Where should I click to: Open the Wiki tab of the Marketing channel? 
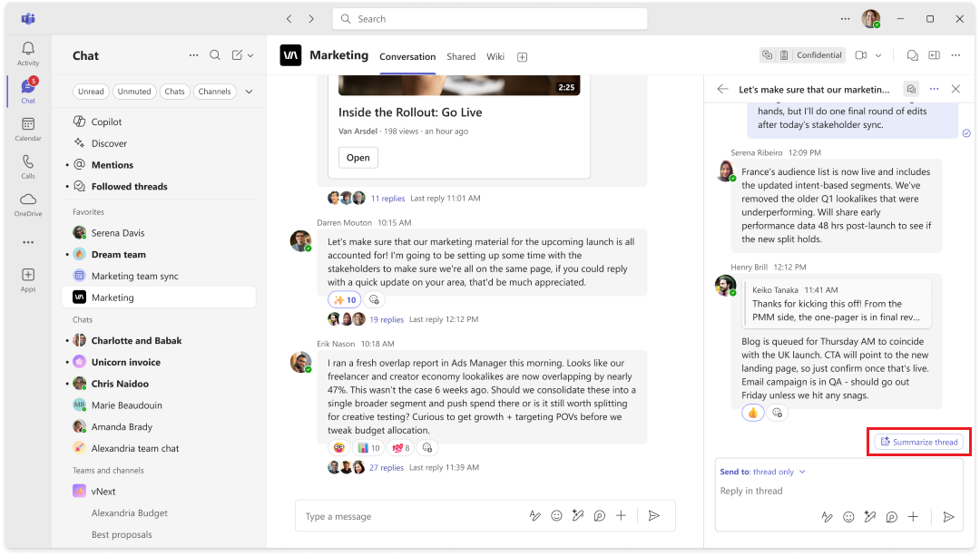coord(495,56)
